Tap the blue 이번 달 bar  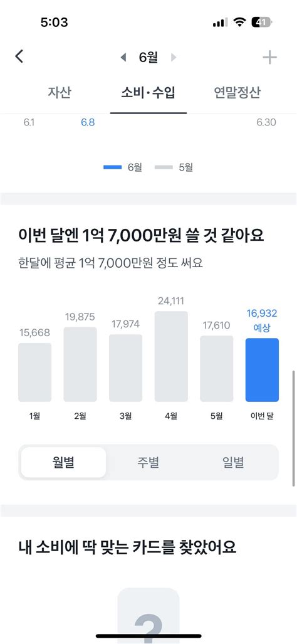[262, 369]
